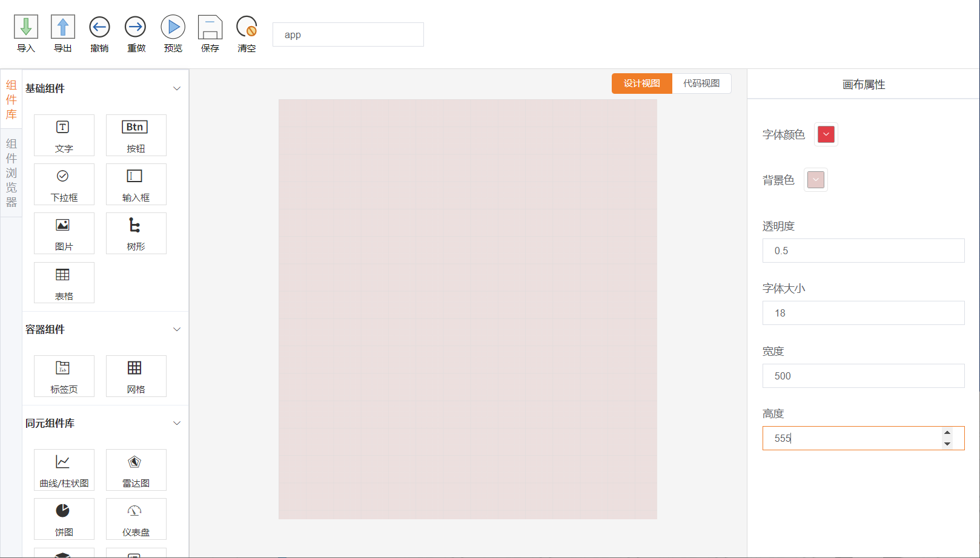
Task: Decrease 高度 with the down stepper arrow
Action: click(947, 444)
